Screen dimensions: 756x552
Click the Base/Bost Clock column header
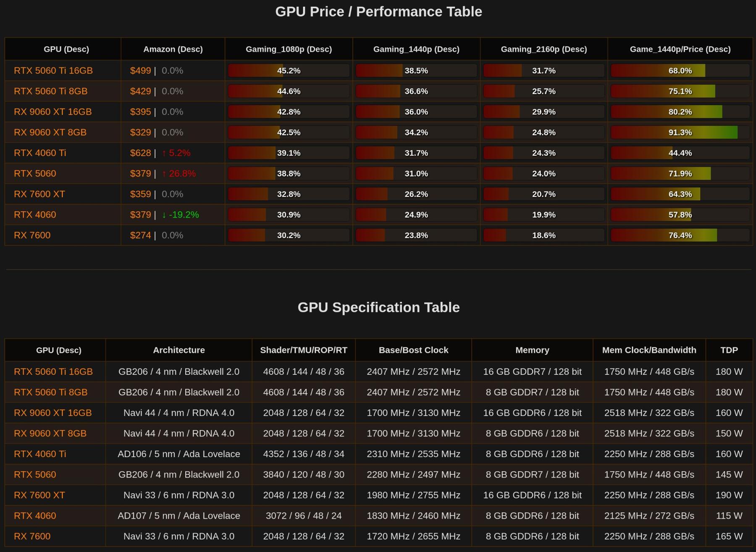tap(413, 350)
